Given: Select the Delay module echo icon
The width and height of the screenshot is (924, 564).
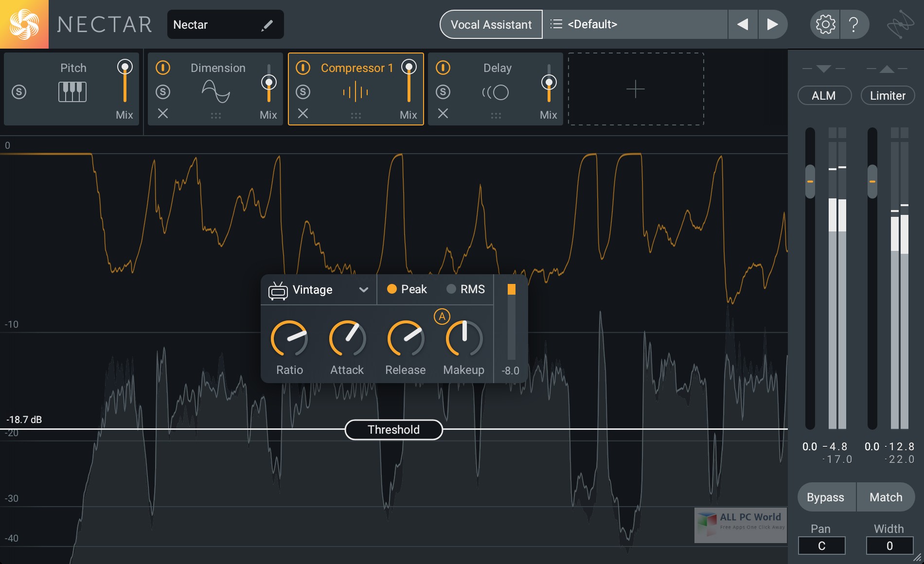Looking at the screenshot, I should [496, 92].
